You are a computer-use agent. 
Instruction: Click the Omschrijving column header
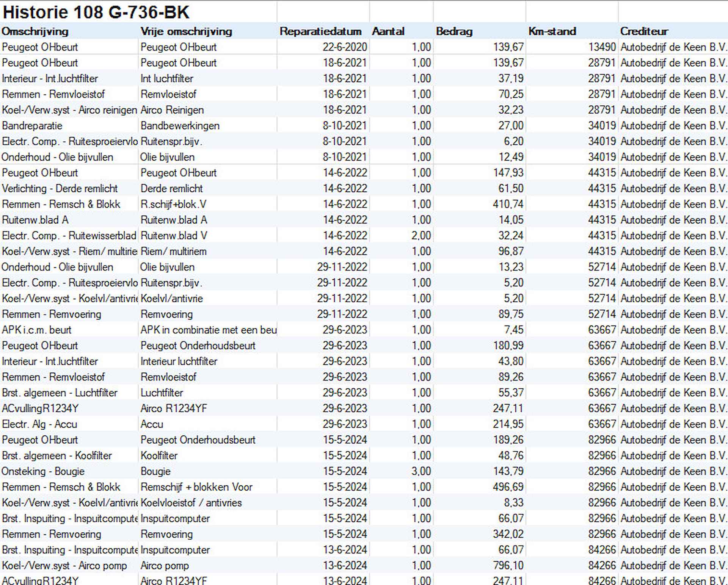[x=35, y=31]
